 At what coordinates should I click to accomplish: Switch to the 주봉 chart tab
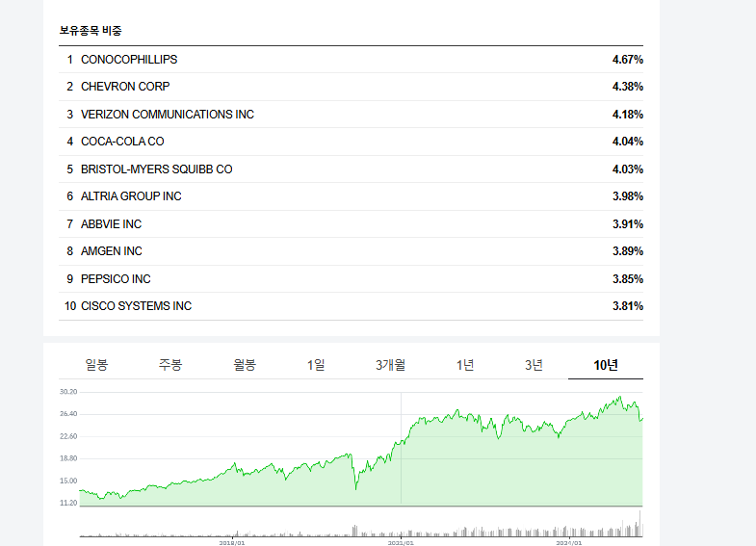[x=170, y=365]
